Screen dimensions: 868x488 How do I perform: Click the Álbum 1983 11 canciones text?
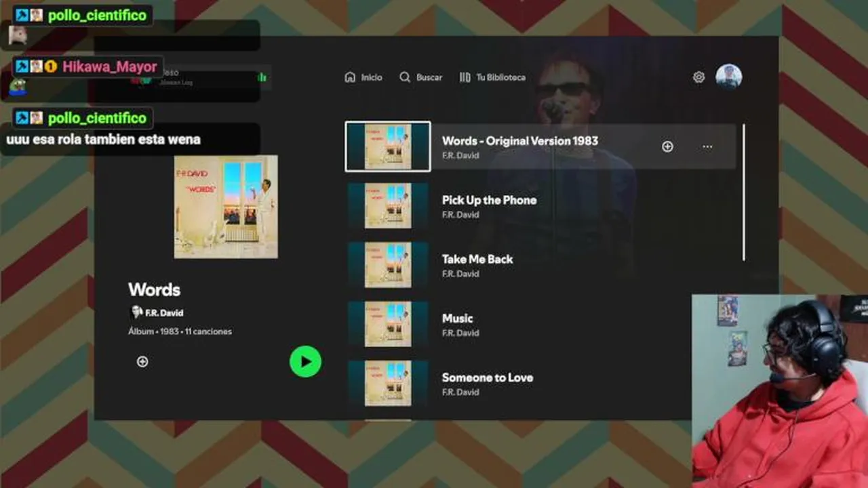[x=180, y=331]
